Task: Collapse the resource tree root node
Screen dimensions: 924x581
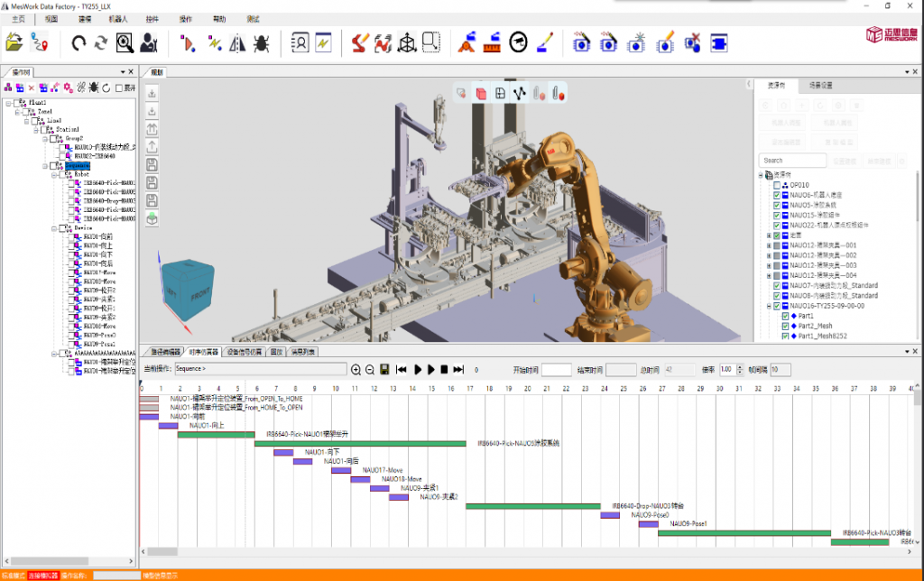Action: click(760, 175)
